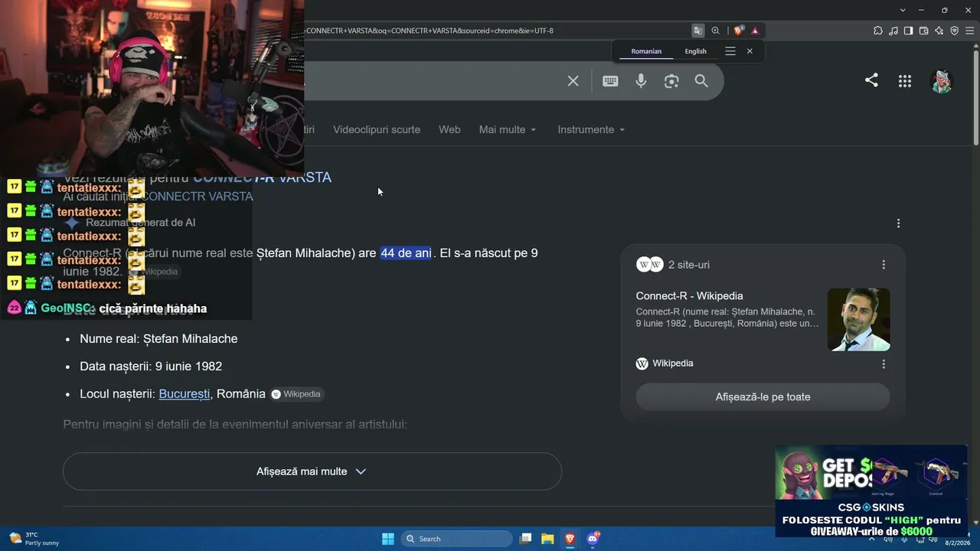The width and height of the screenshot is (980, 551).
Task: Select English in the translate popup
Action: click(695, 51)
